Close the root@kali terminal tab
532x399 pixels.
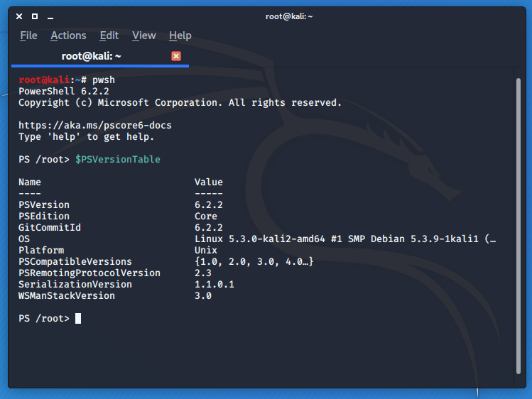coord(176,56)
